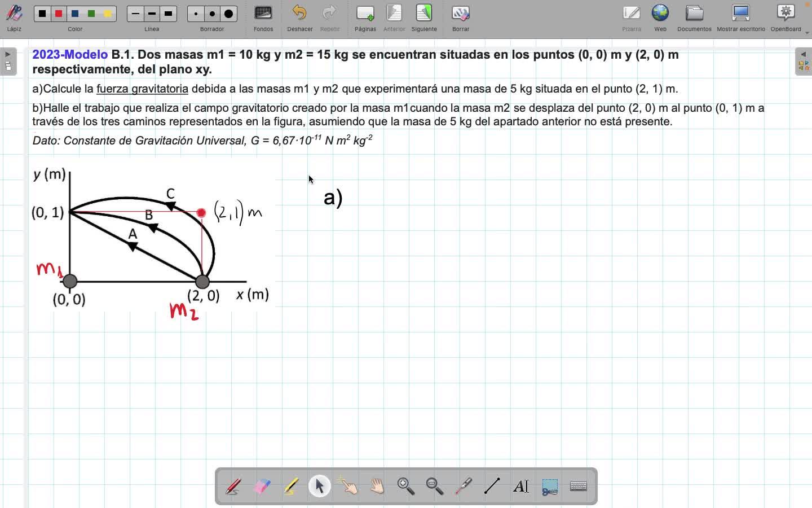812x508 pixels.
Task: Select the capture-region scissors tool
Action: tap(550, 486)
